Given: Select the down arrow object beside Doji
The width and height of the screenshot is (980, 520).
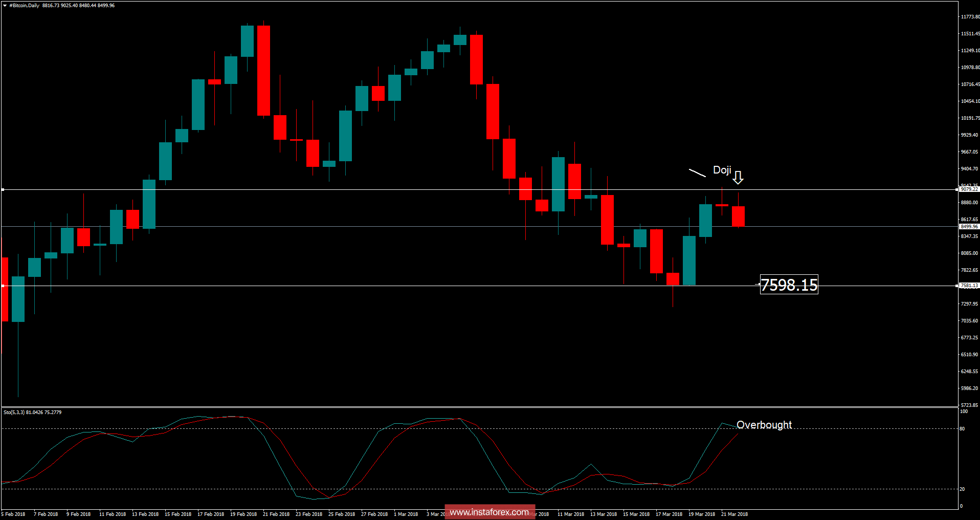Looking at the screenshot, I should tap(738, 178).
